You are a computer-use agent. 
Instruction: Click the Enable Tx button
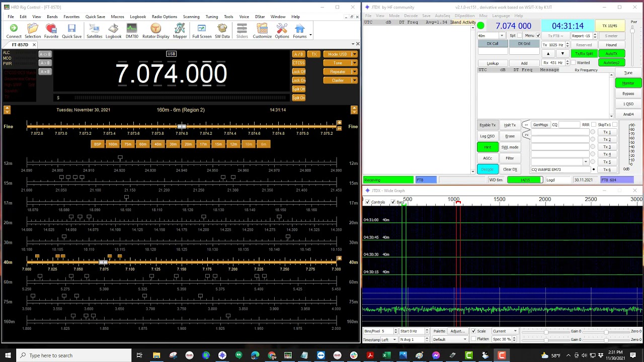click(x=487, y=125)
